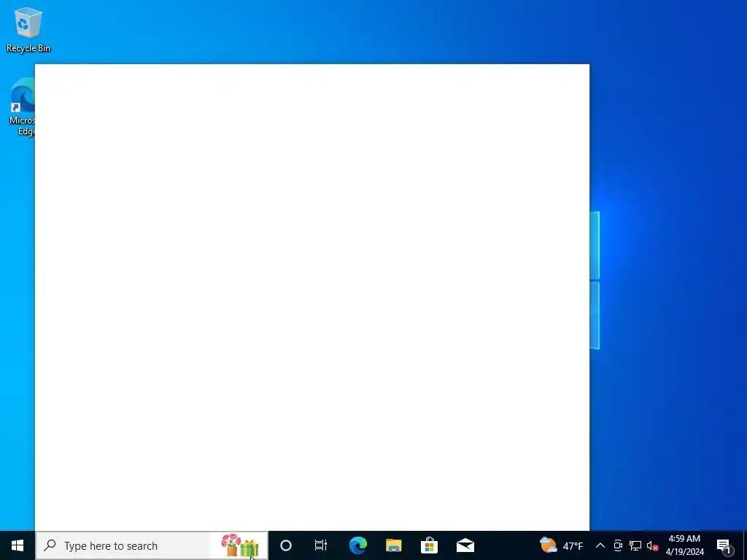Open the muted volume speaker icon
This screenshot has height=560, width=747.
point(652,545)
